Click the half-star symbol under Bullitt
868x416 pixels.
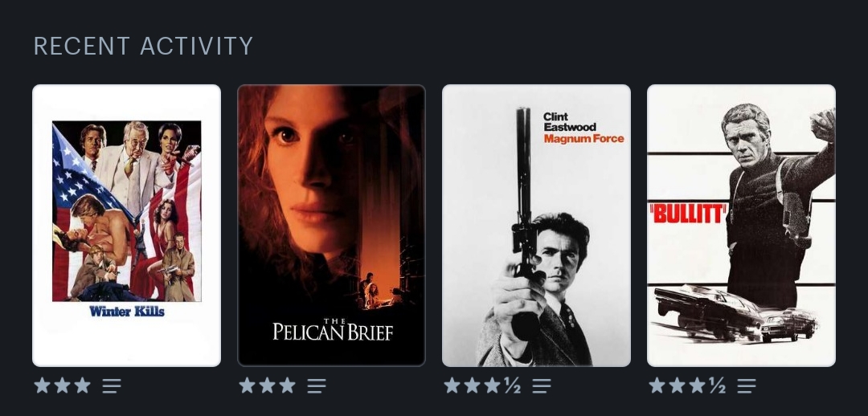point(718,385)
